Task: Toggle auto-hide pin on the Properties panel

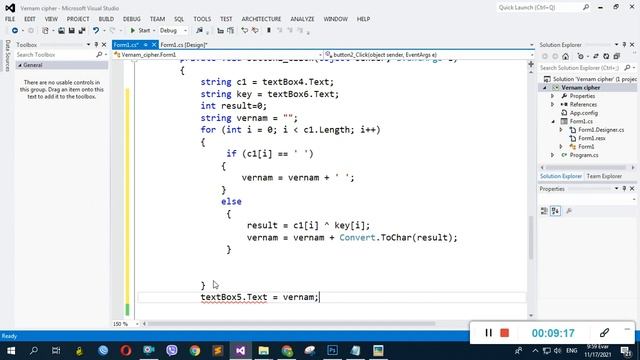Action: tap(624, 189)
